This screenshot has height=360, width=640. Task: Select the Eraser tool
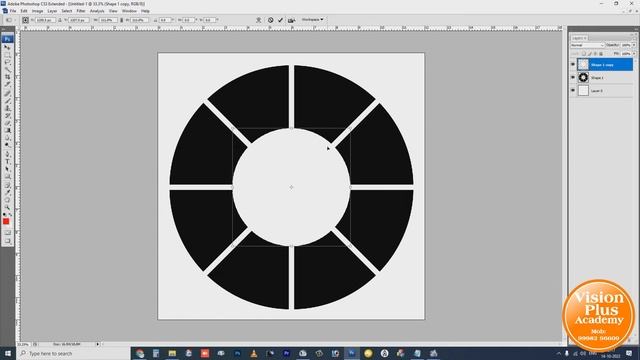point(7,123)
